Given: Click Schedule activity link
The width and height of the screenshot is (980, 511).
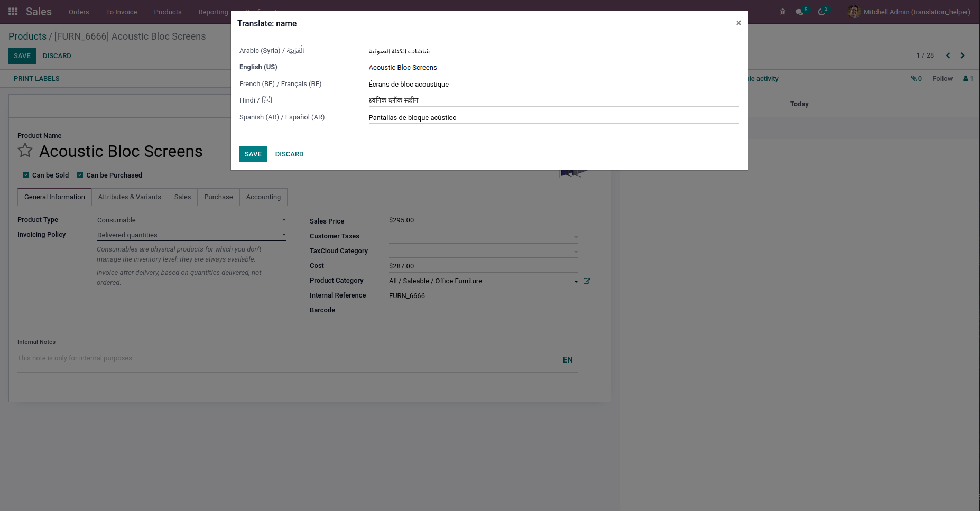Looking at the screenshot, I should click(763, 78).
